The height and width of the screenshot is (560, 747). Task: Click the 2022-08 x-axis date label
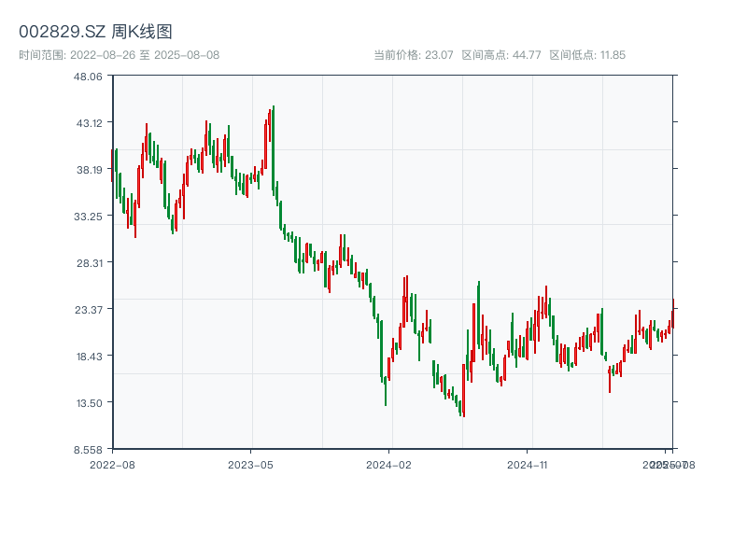pyautogui.click(x=112, y=464)
